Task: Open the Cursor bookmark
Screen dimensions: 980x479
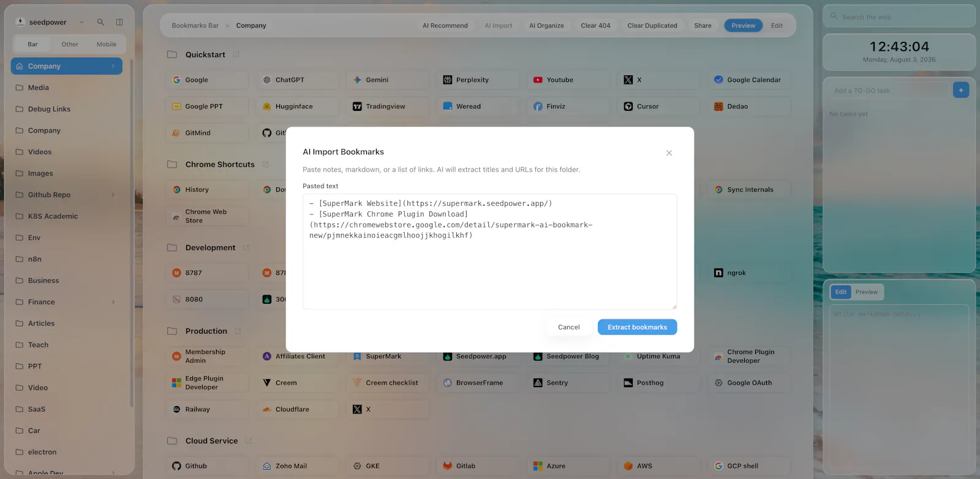Action: 658,107
